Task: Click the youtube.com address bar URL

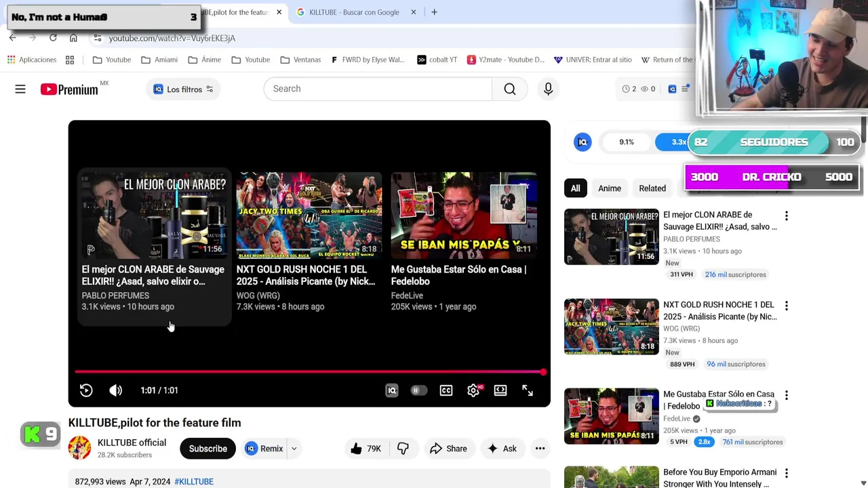Action: click(172, 38)
